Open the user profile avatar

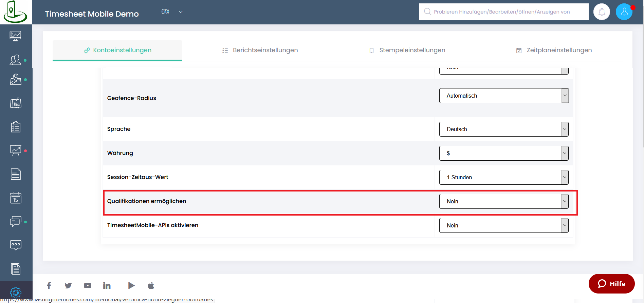pyautogui.click(x=624, y=12)
